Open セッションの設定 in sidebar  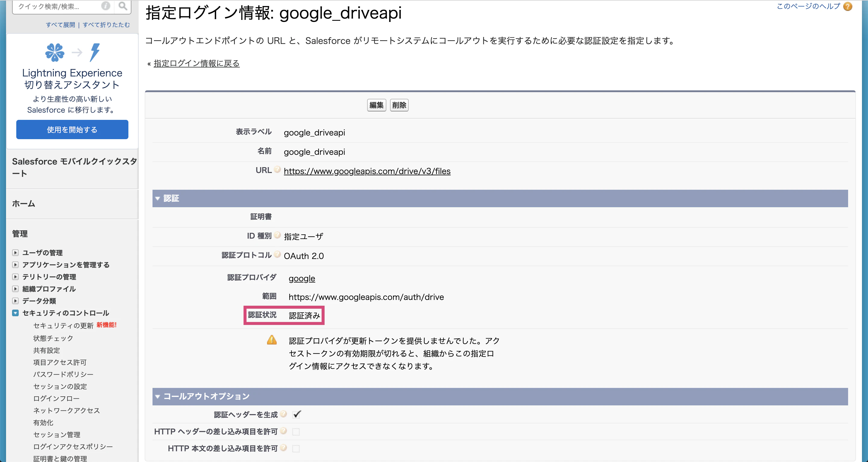[60, 387]
